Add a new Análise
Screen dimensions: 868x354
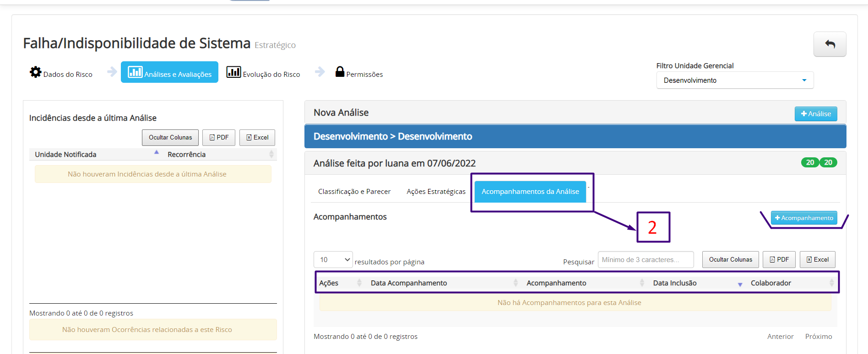click(816, 114)
